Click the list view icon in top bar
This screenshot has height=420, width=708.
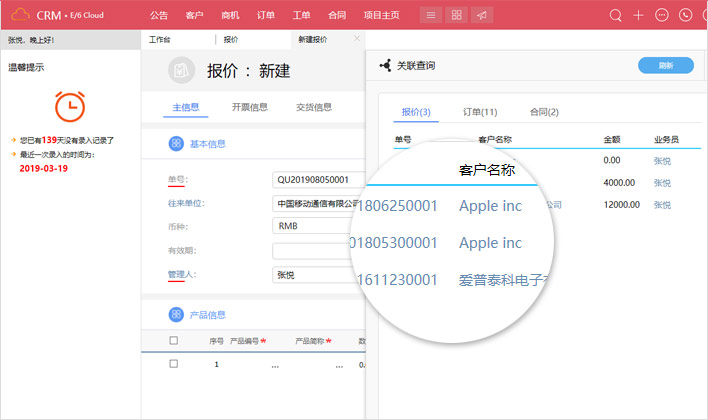[x=430, y=15]
